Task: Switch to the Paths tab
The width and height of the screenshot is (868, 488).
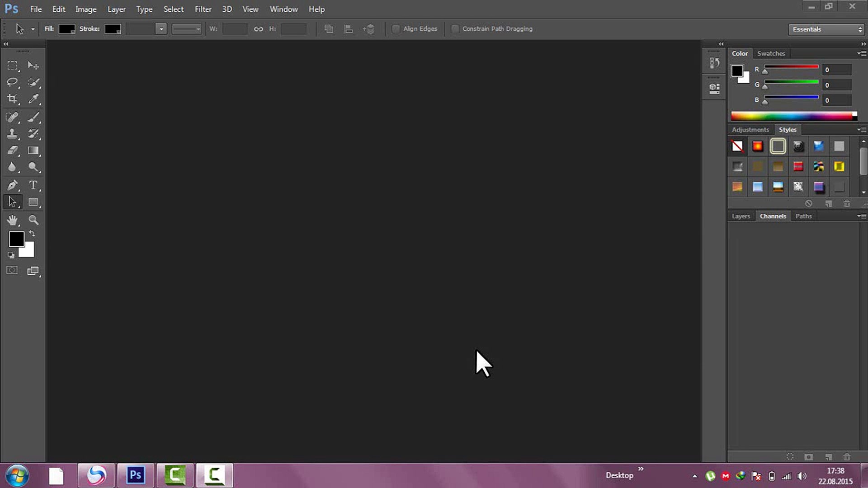Action: (803, 216)
